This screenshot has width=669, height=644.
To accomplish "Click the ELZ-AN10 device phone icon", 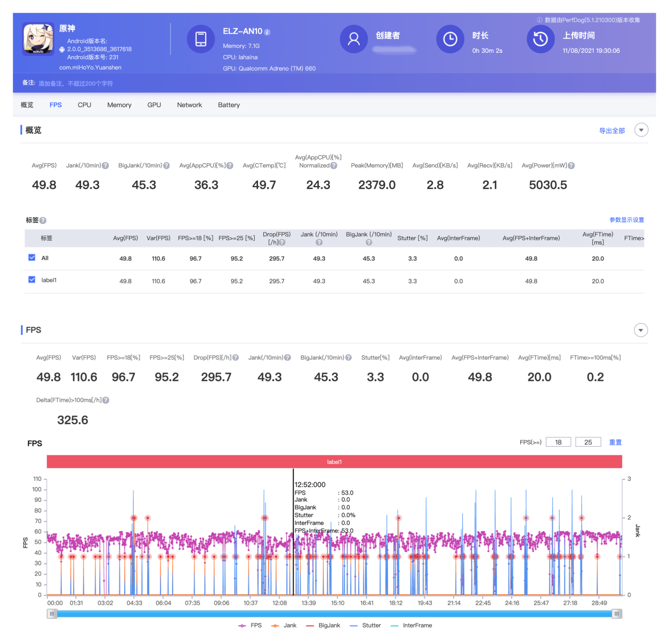I will click(201, 39).
